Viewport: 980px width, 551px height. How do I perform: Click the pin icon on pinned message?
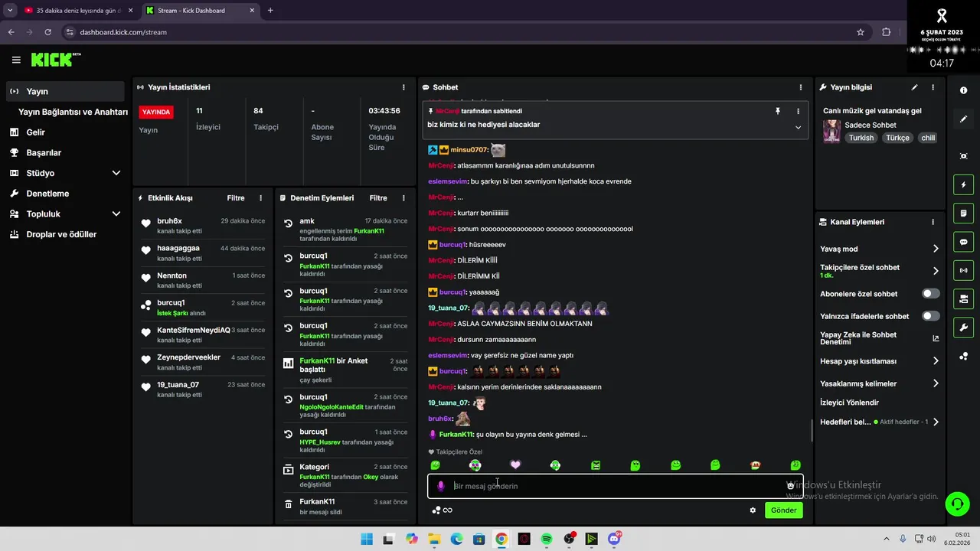(x=777, y=111)
